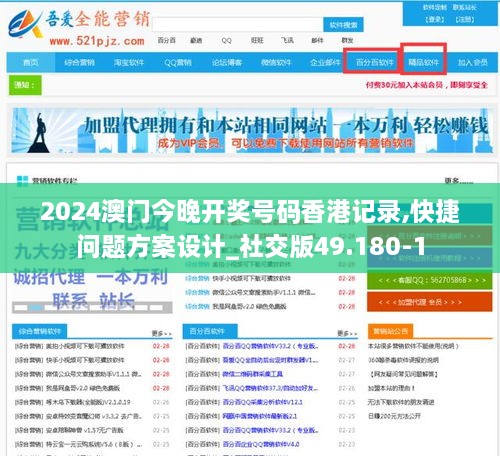Click the green 通知 label box
Screen dimensions: 500x456
25,85
